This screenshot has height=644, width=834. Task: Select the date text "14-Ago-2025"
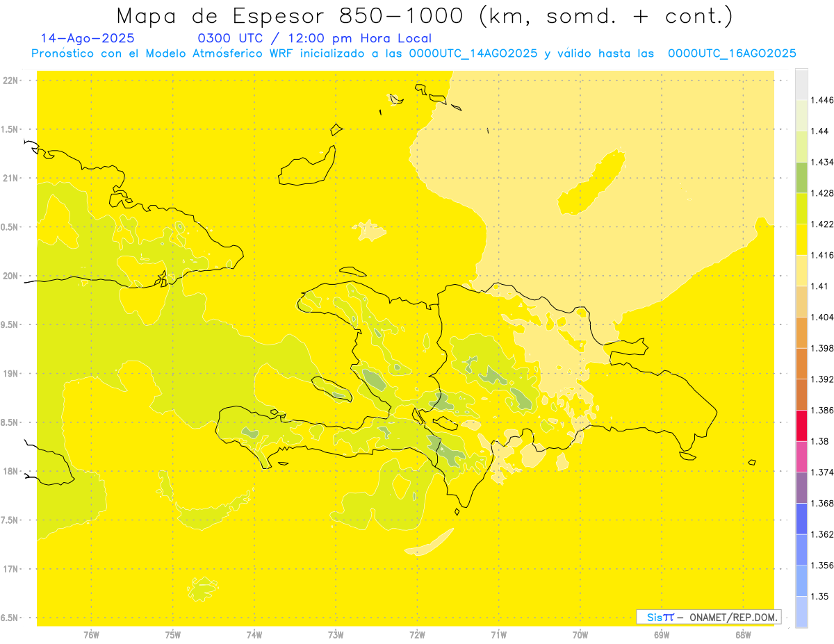88,38
